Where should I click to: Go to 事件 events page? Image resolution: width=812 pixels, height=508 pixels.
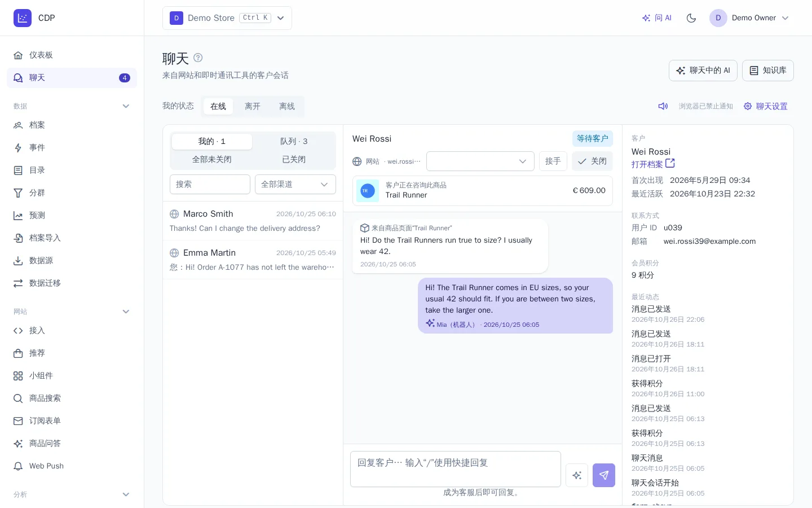(x=72, y=148)
